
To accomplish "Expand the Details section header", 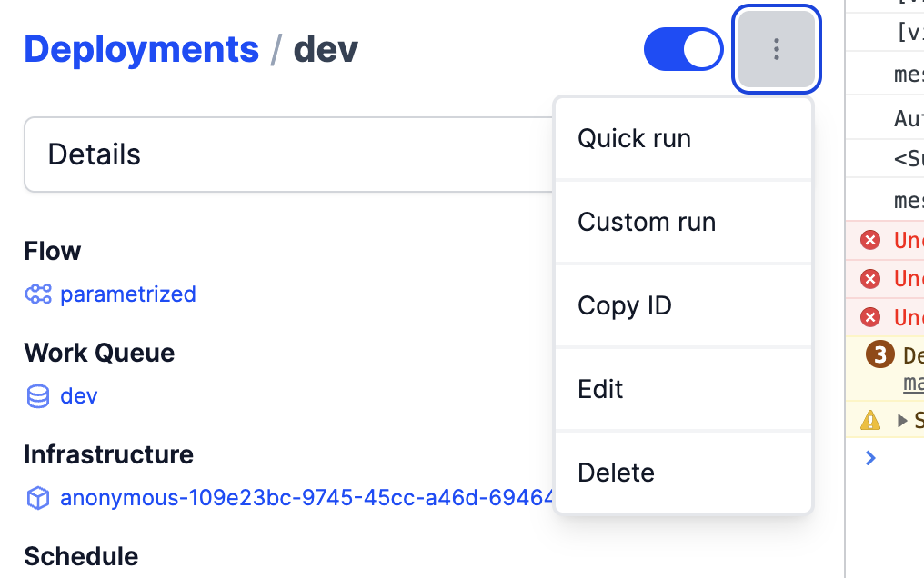I will point(94,154).
